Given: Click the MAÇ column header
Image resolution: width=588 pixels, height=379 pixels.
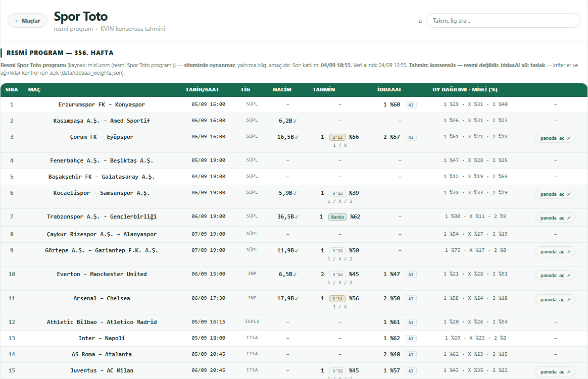Looking at the screenshot, I should click(34, 89).
